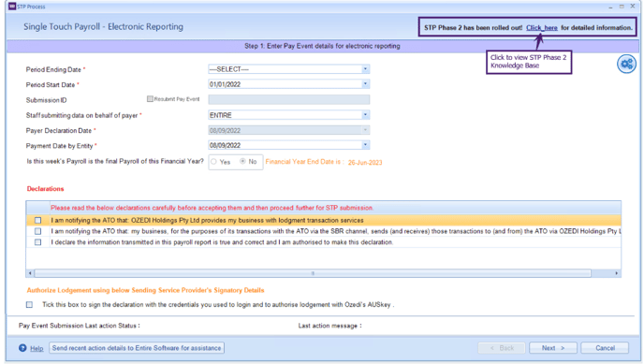Click the 'Financial Year End Date is' label
The width and height of the screenshot is (644, 364).
tap(304, 162)
